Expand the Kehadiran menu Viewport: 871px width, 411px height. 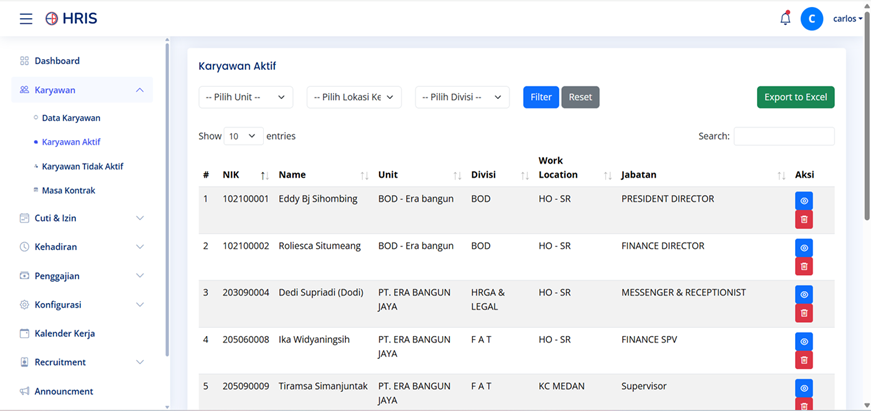[140, 247]
